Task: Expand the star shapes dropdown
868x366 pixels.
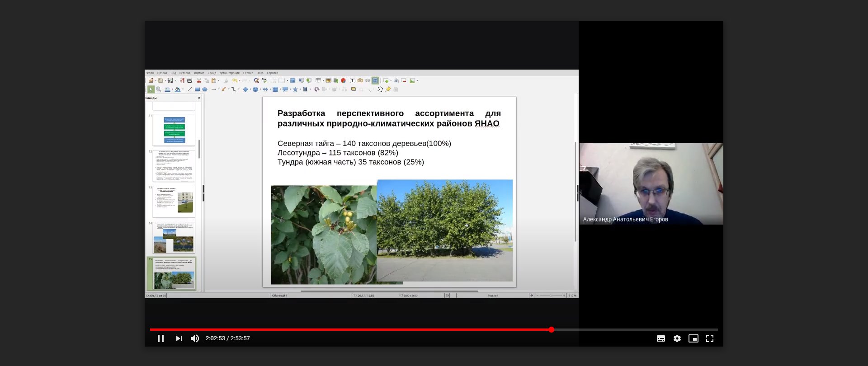Action: pyautogui.click(x=300, y=89)
